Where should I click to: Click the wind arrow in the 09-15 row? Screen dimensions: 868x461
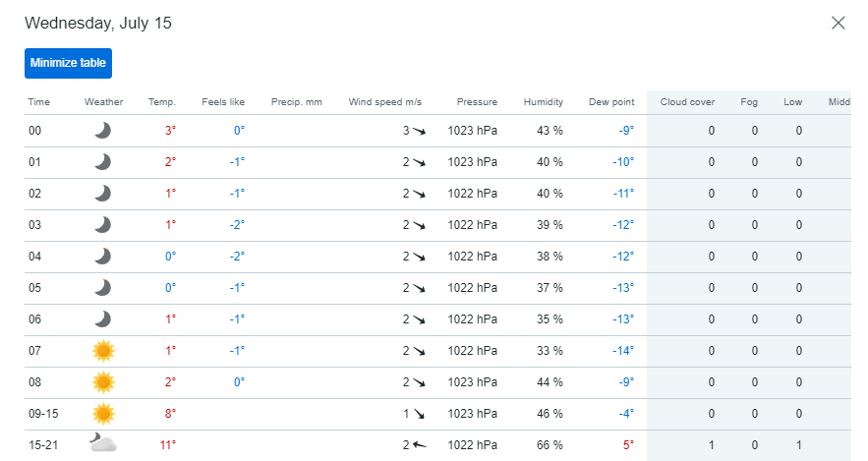(419, 414)
